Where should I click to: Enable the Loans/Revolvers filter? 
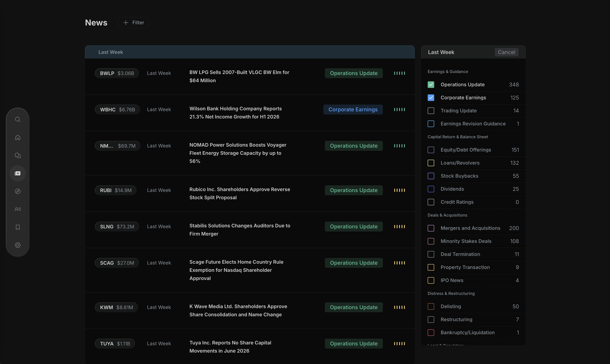pyautogui.click(x=431, y=163)
